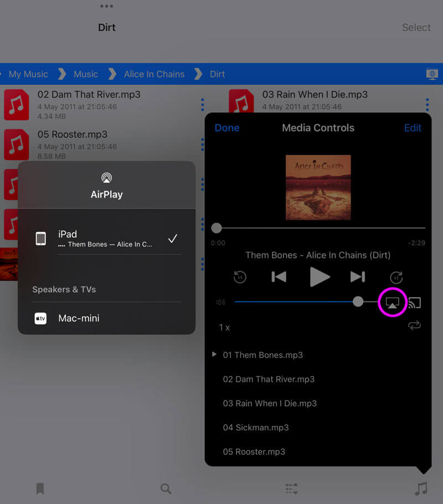This screenshot has height=504, width=443.
Task: Go to Alice In Chains breadcrumb
Action: point(154,74)
